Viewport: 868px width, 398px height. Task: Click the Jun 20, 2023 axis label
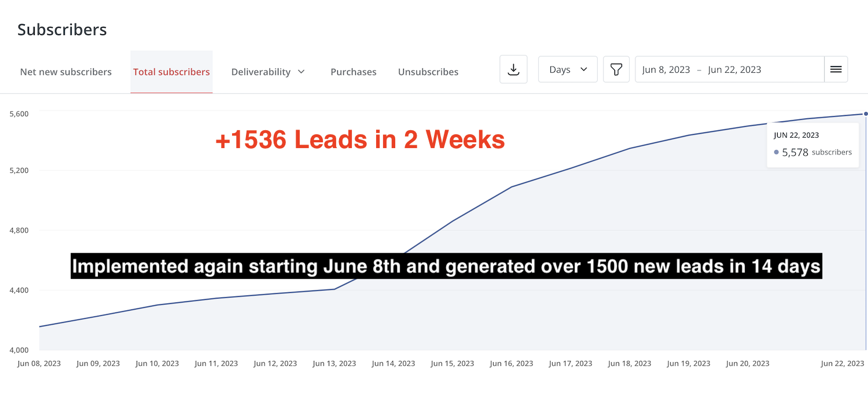click(x=748, y=363)
